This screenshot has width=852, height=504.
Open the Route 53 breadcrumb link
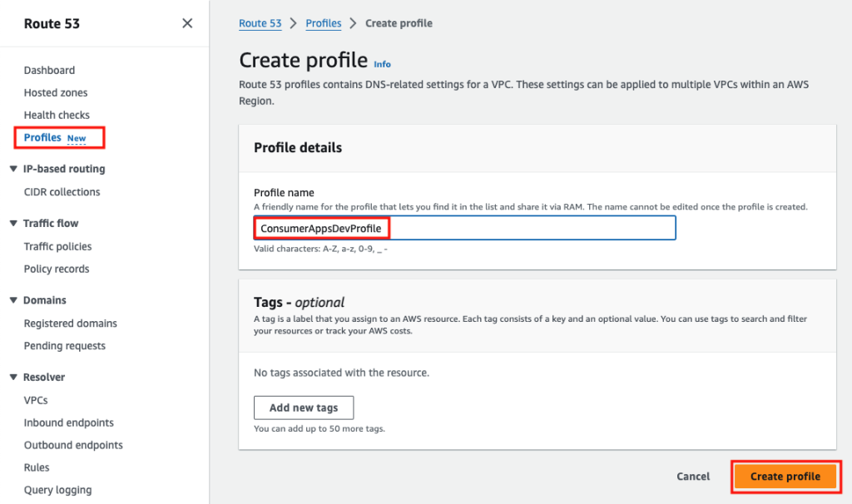(260, 22)
